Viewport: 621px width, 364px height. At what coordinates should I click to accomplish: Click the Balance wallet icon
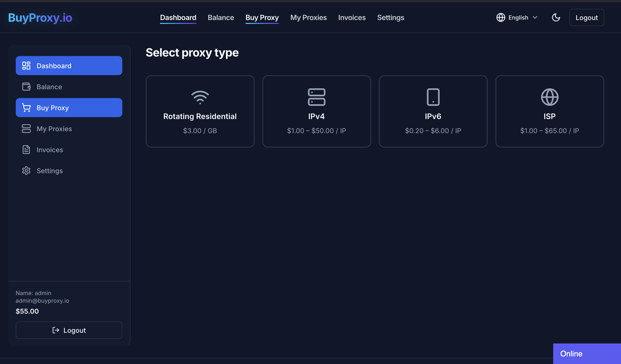[26, 87]
